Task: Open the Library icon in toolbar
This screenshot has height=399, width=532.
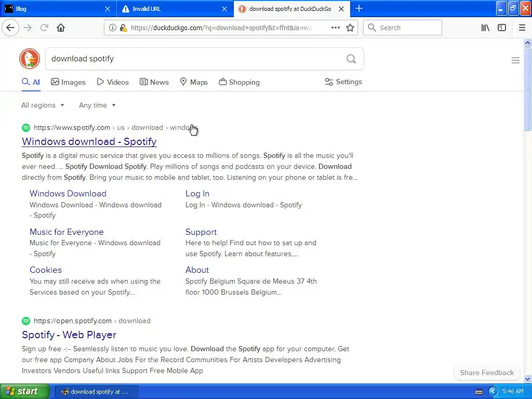Action: click(x=485, y=28)
